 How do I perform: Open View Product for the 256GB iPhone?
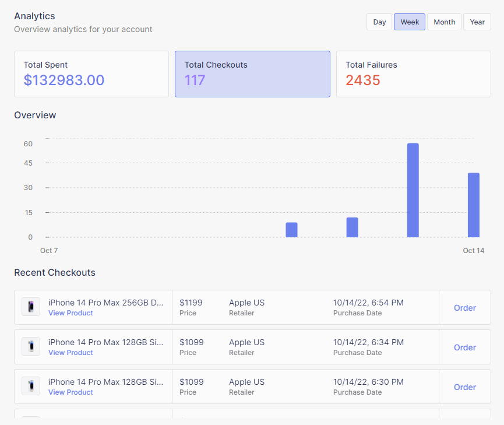tap(71, 312)
